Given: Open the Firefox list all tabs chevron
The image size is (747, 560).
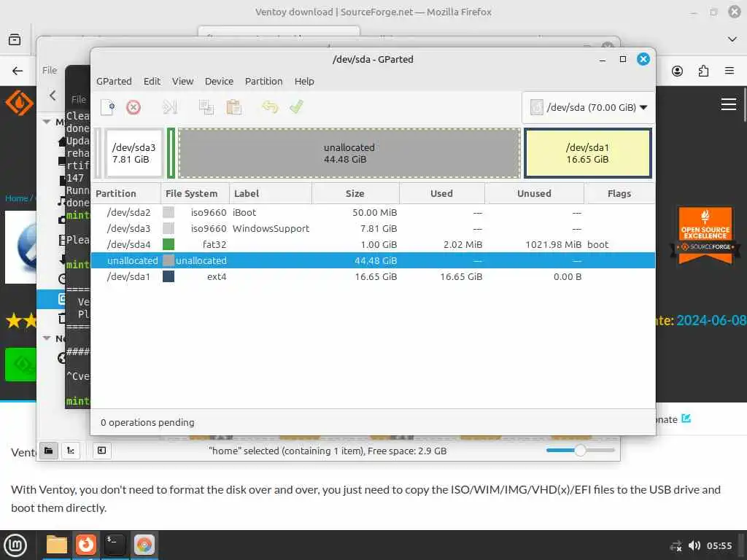Looking at the screenshot, I should [x=732, y=39].
